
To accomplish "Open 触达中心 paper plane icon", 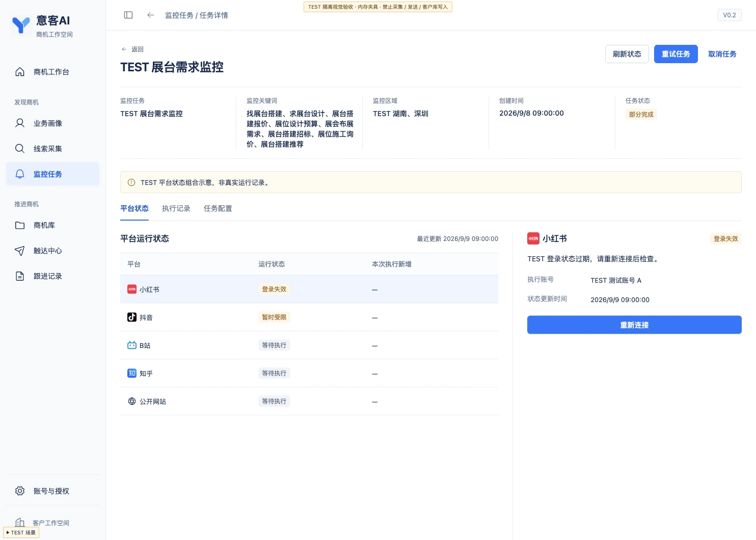I will click(20, 251).
